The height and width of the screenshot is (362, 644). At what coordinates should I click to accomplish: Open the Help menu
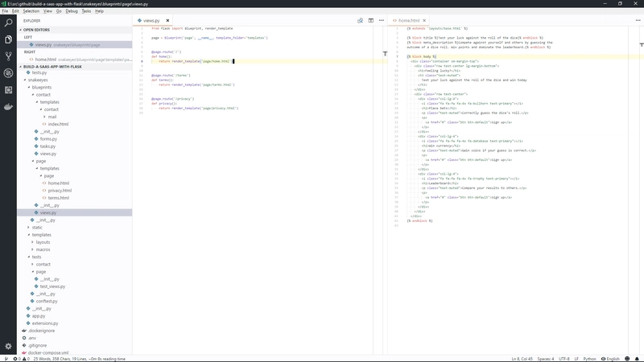(x=99, y=11)
